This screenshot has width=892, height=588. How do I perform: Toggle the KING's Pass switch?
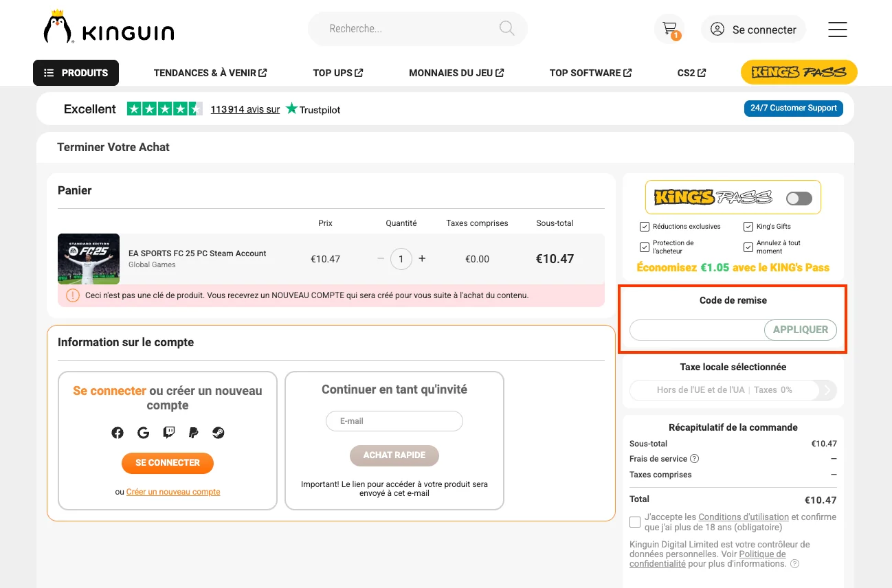(799, 199)
